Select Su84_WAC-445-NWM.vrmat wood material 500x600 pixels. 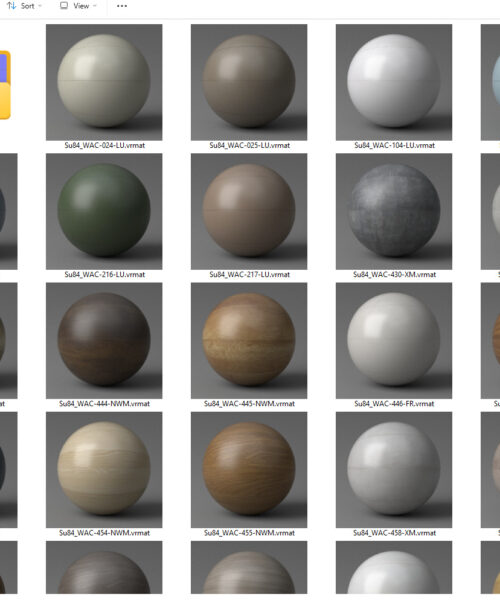click(x=249, y=341)
